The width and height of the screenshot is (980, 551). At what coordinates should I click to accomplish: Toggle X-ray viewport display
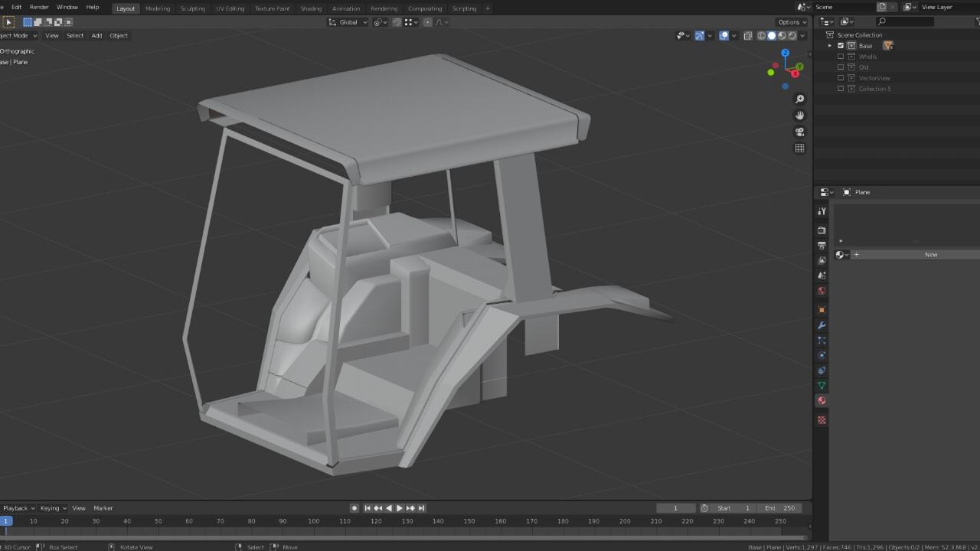(x=748, y=35)
